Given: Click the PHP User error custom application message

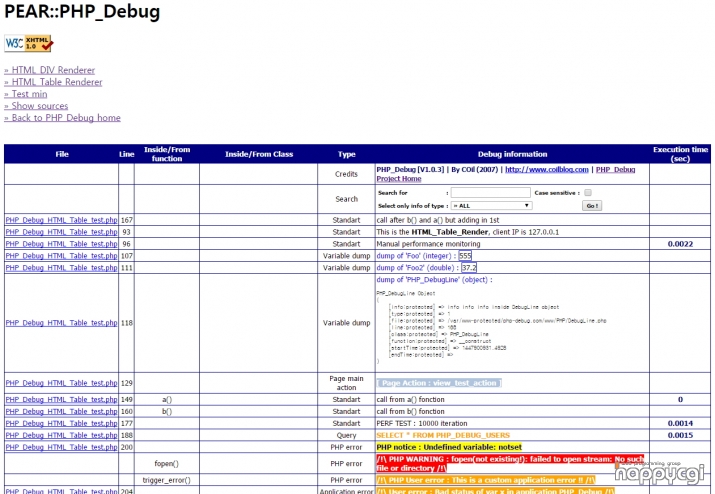Looking at the screenshot, I should tap(486, 480).
